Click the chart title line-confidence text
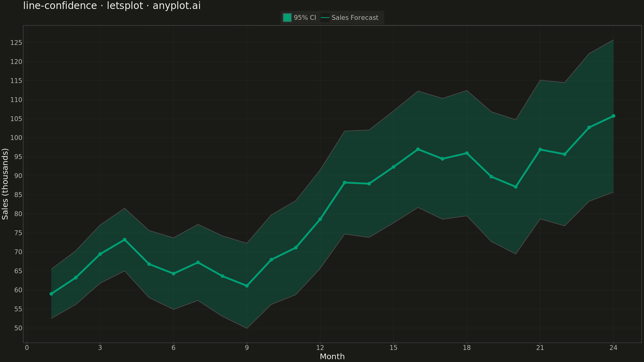The height and width of the screenshot is (362, 644). pos(60,5)
